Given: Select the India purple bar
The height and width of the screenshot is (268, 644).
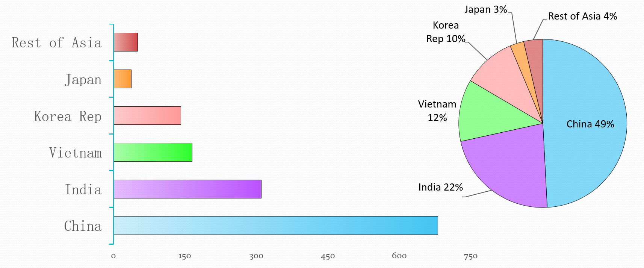Looking at the screenshot, I should (x=187, y=189).
